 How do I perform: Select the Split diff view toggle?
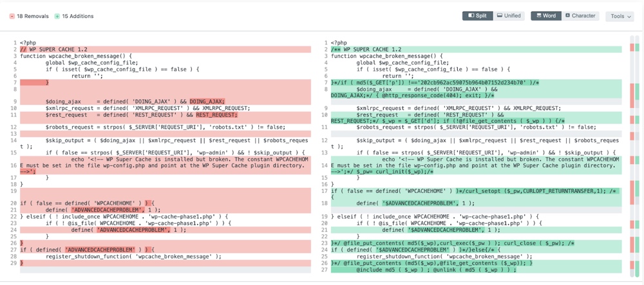coord(478,16)
